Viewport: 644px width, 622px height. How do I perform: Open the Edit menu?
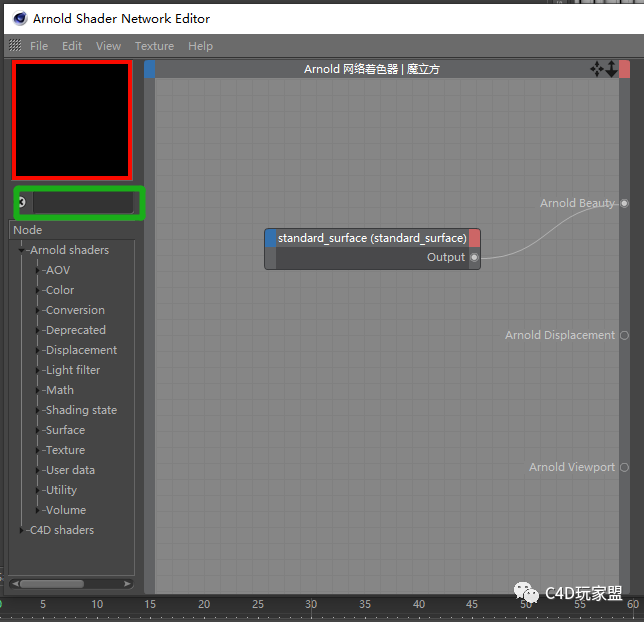click(72, 46)
